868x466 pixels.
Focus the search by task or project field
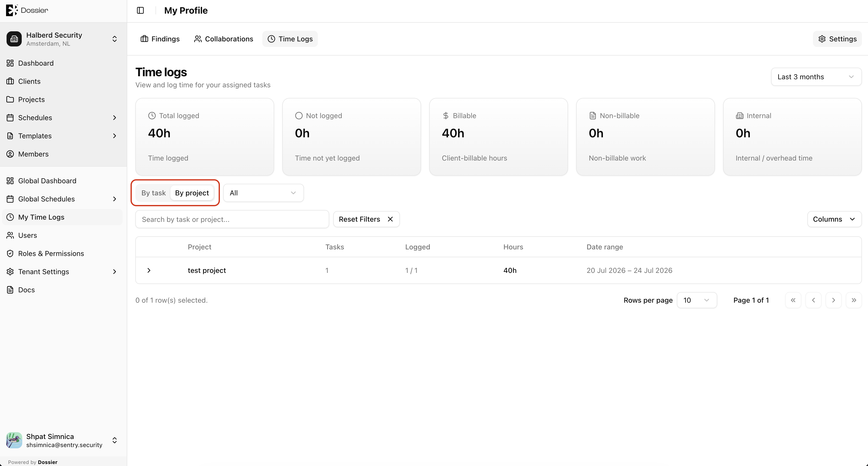click(232, 219)
